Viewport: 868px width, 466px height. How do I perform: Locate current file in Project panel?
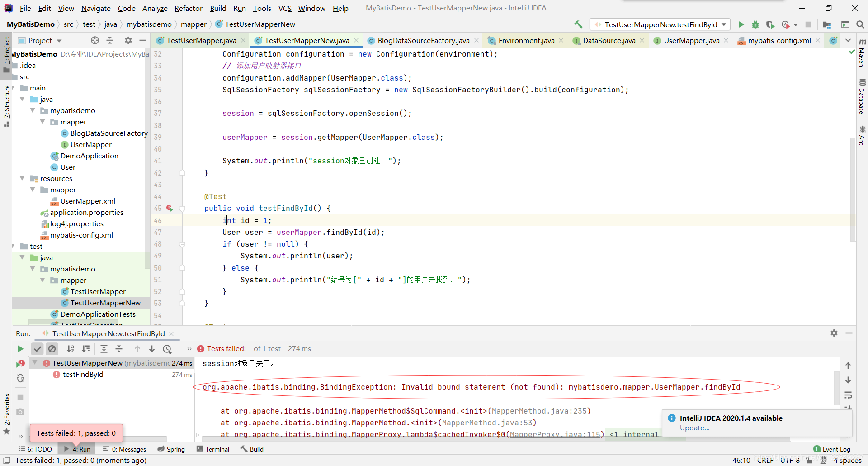click(94, 40)
